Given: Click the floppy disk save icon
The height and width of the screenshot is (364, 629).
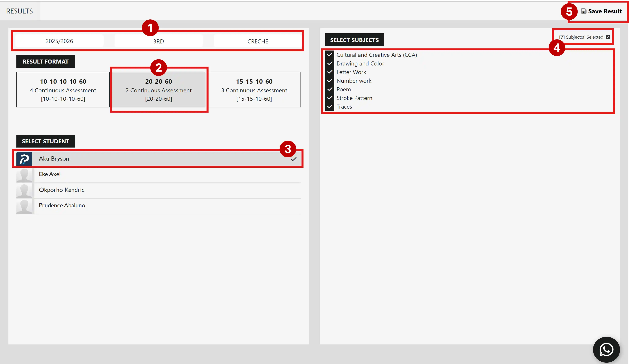Looking at the screenshot, I should pos(584,11).
